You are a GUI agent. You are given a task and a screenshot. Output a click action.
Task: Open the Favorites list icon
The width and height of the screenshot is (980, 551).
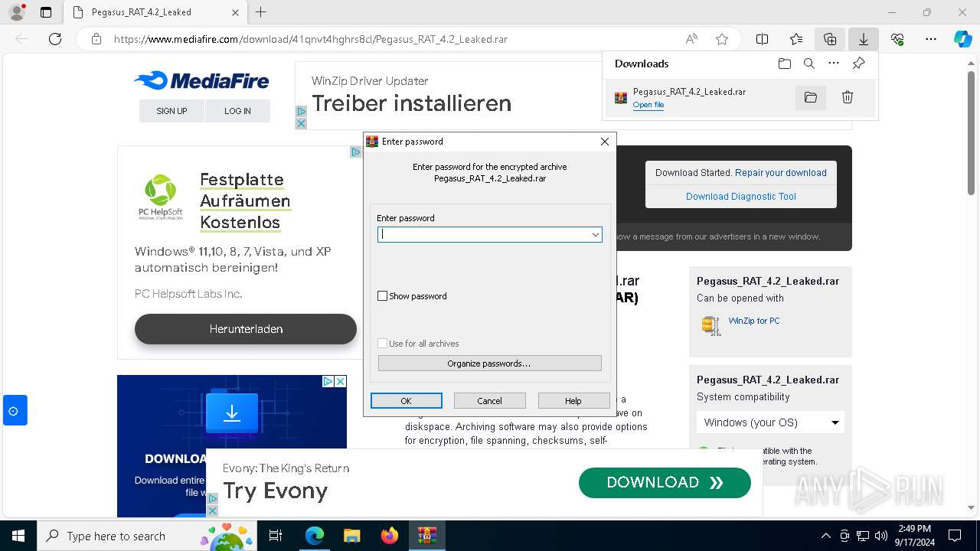click(796, 39)
